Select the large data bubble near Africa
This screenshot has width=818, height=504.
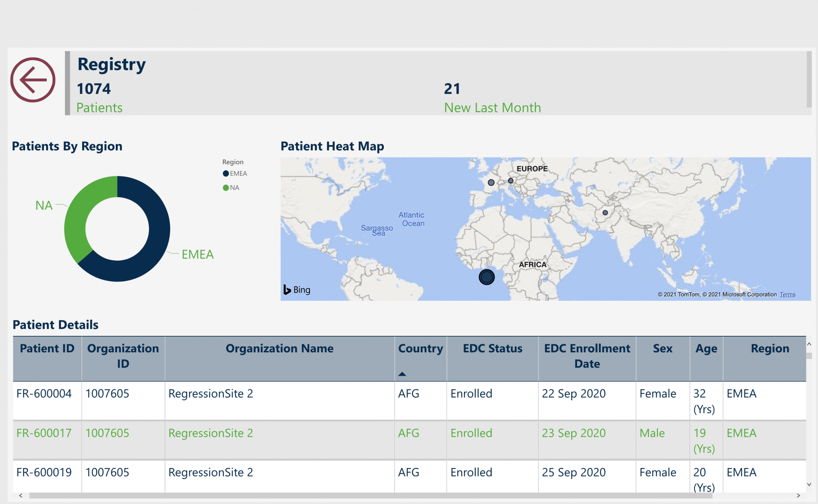[x=486, y=277]
